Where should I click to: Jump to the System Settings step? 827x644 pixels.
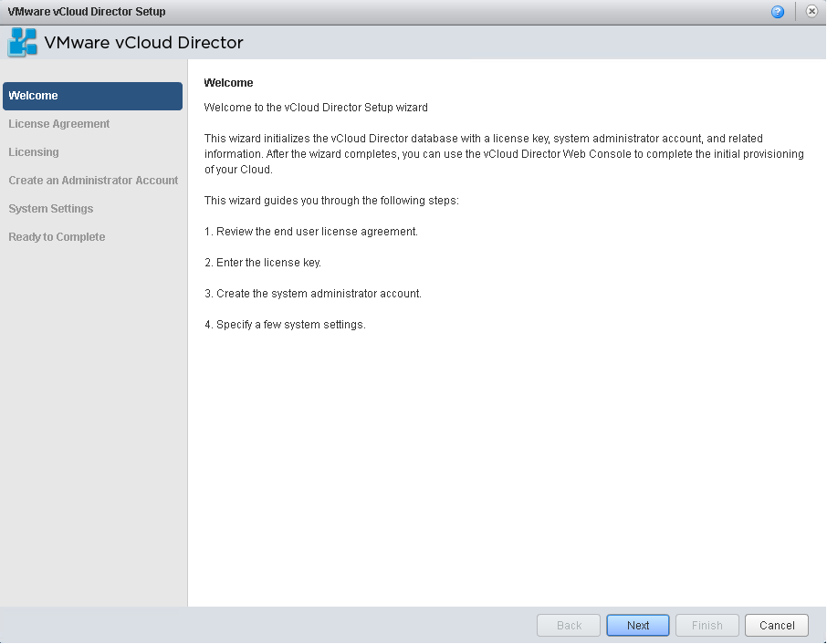[x=50, y=209]
